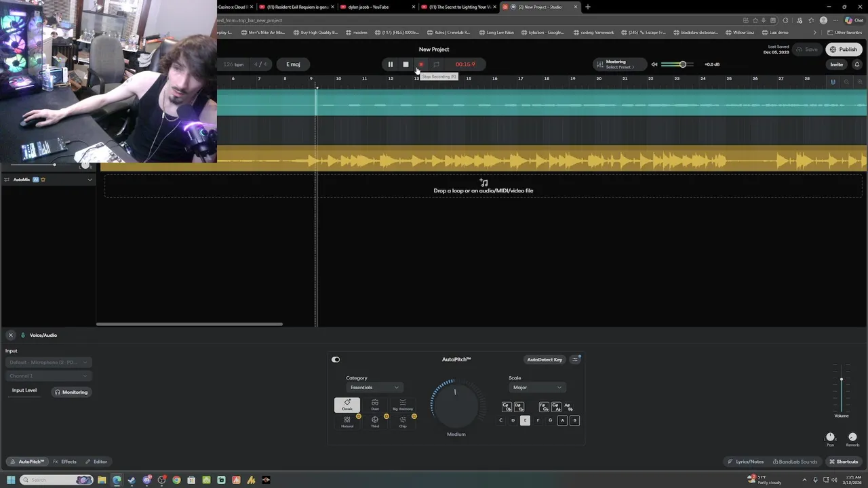This screenshot has width=868, height=488.
Task: Click the AutoMix star icon
Action: [x=43, y=180]
